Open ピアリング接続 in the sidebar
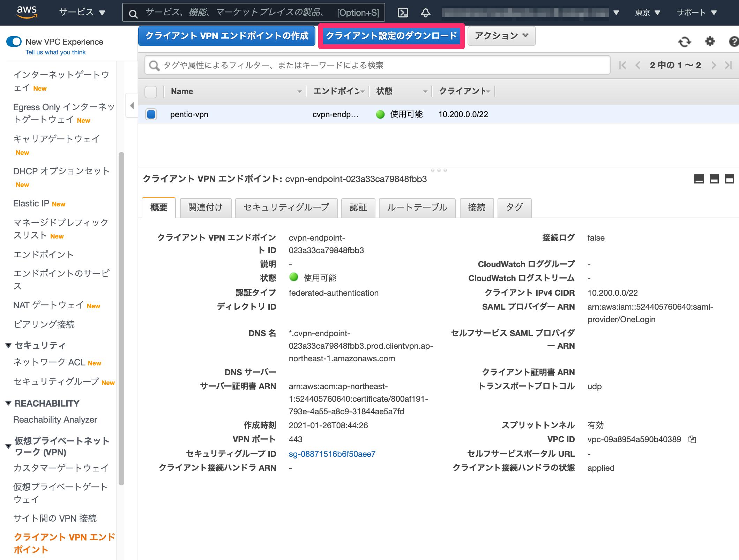739x560 pixels. coord(44,324)
